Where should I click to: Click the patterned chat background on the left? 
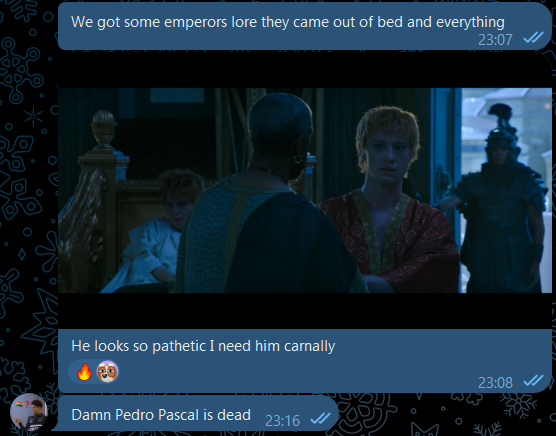tap(27, 213)
